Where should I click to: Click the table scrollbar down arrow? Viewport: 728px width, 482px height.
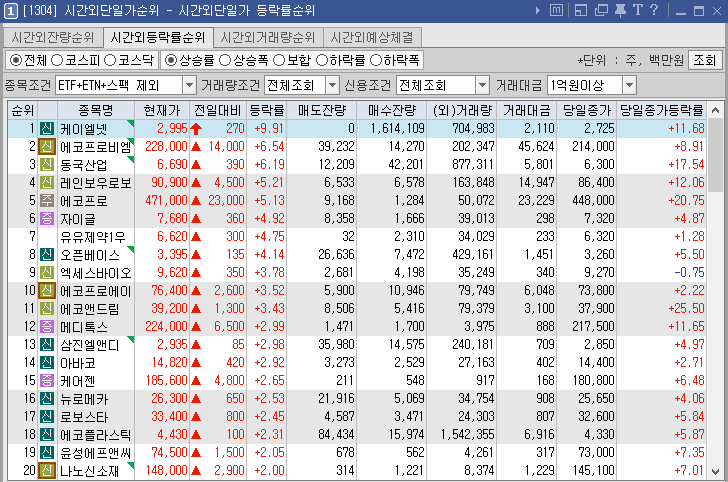[715, 471]
